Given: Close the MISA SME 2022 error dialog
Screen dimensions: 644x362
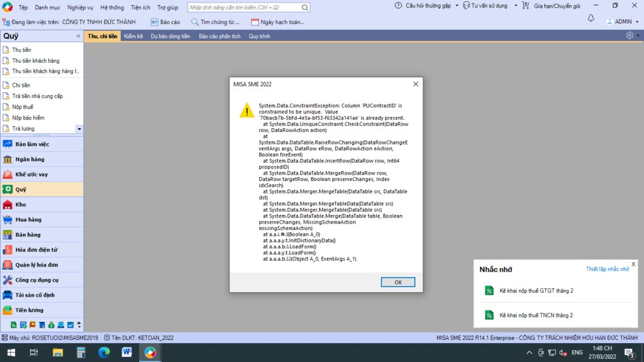Looking at the screenshot, I should point(416,84).
